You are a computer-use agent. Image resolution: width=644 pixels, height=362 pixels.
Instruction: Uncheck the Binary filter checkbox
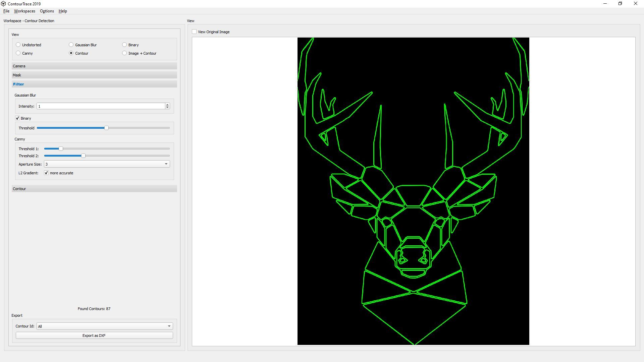click(x=17, y=118)
